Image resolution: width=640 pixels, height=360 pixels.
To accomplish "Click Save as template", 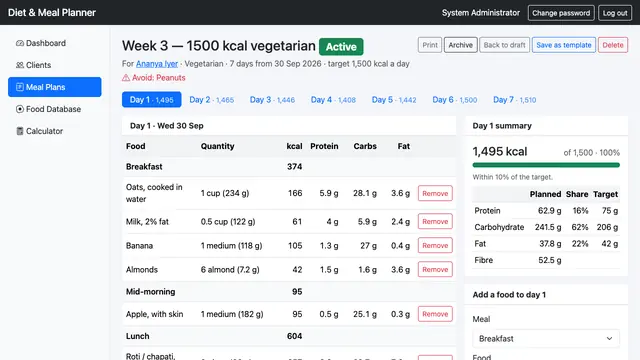I will point(564,45).
